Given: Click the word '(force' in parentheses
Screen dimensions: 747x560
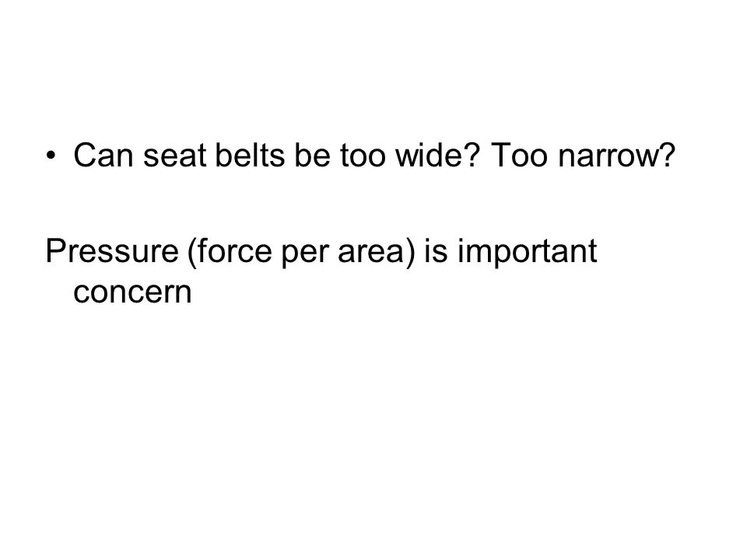Looking at the screenshot, I should coord(230,251).
